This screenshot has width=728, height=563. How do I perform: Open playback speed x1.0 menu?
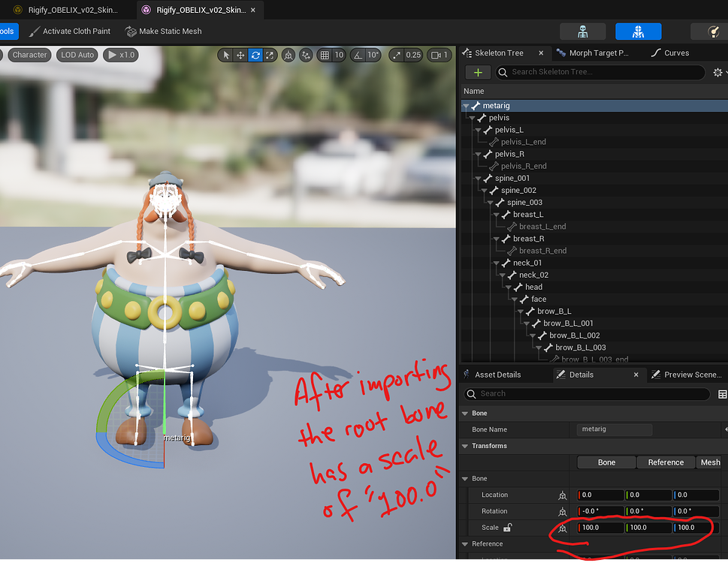click(121, 55)
